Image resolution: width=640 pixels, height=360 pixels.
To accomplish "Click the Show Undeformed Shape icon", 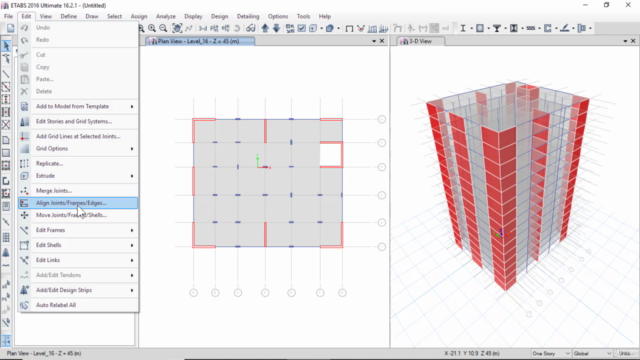I will [x=349, y=28].
